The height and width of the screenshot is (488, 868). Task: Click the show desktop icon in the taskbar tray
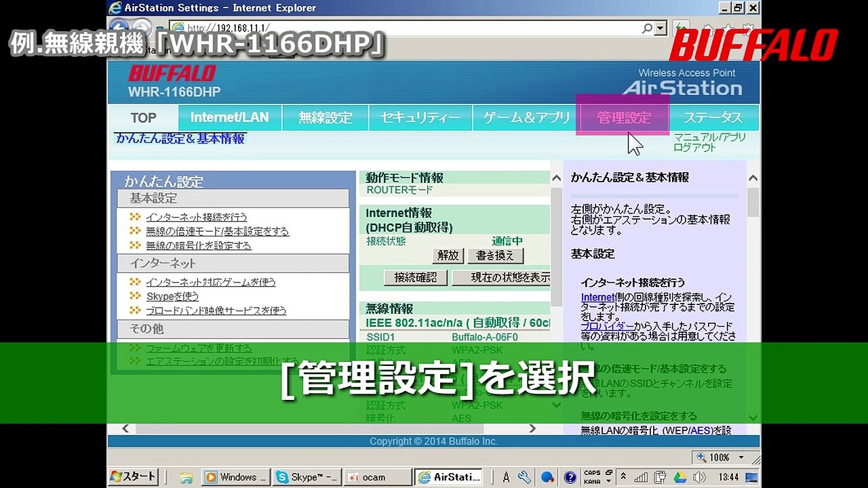(751, 477)
